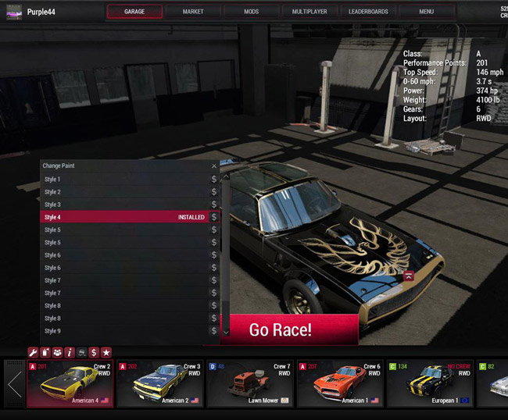Click the Change Paint panel title
The height and width of the screenshot is (420, 508).
59,166
